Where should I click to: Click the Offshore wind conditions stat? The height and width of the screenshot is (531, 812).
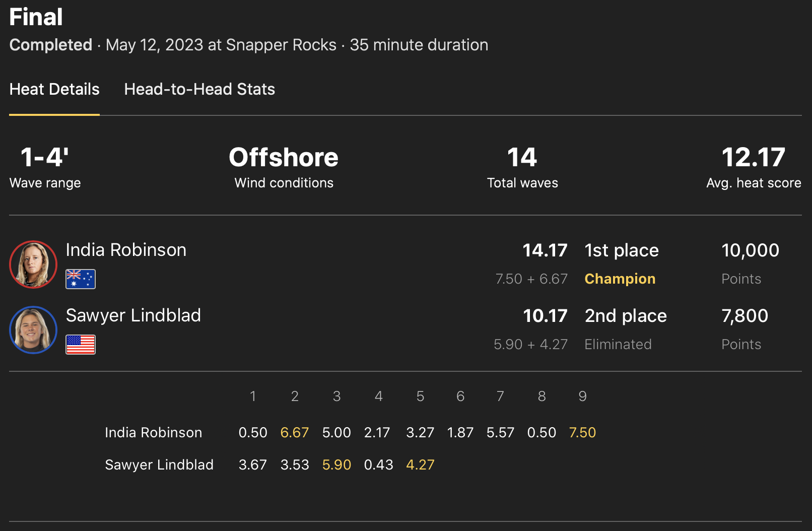[x=284, y=158]
